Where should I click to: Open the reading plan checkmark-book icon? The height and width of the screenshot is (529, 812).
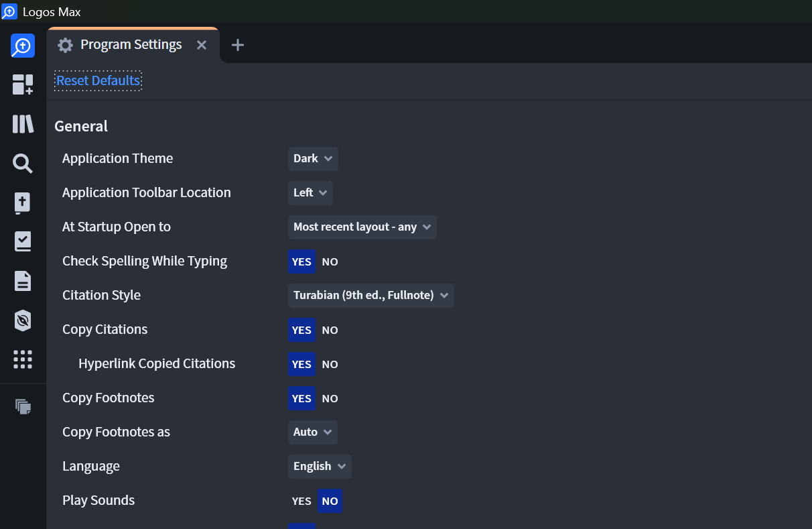[23, 242]
